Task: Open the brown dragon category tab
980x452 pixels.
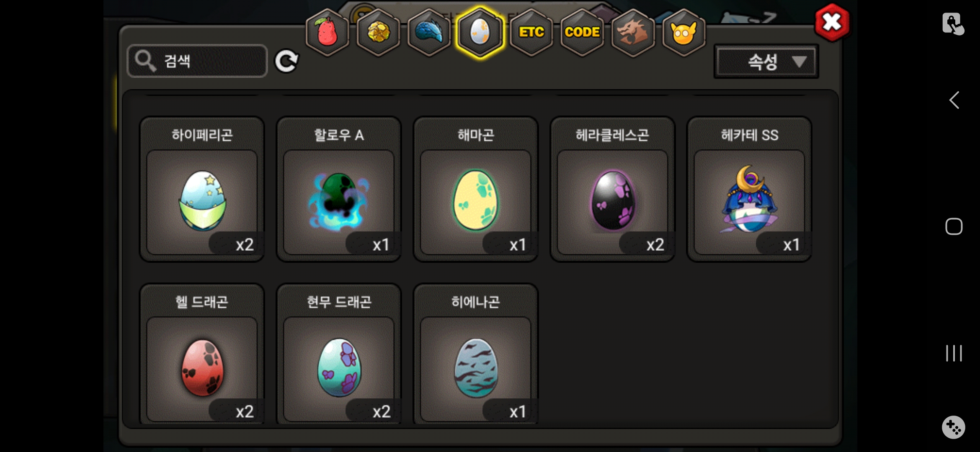Action: [x=633, y=32]
